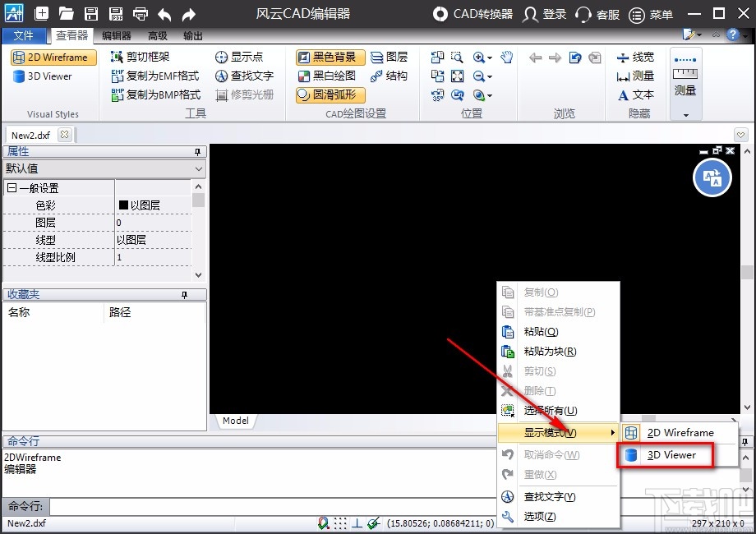This screenshot has width=756, height=534.
Task: Expand the zoom object dropdown arrow
Action: (490, 95)
